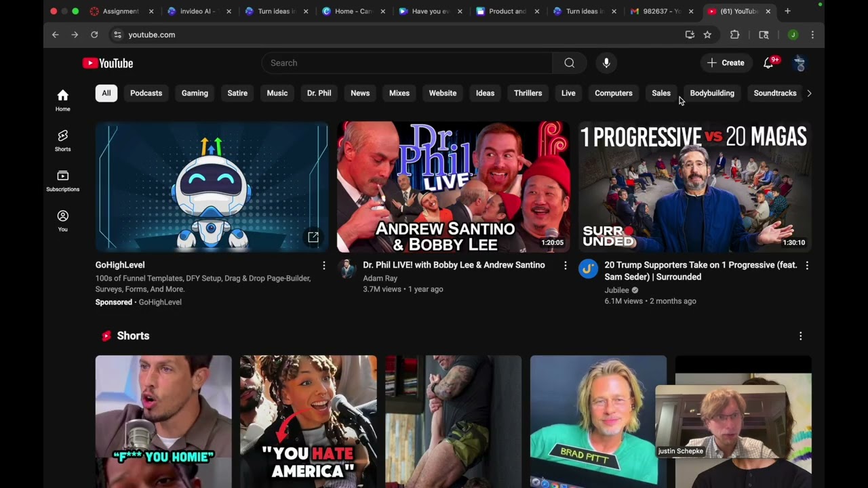This screenshot has width=868, height=488.
Task: Select the Gaming filter chip
Action: click(195, 93)
